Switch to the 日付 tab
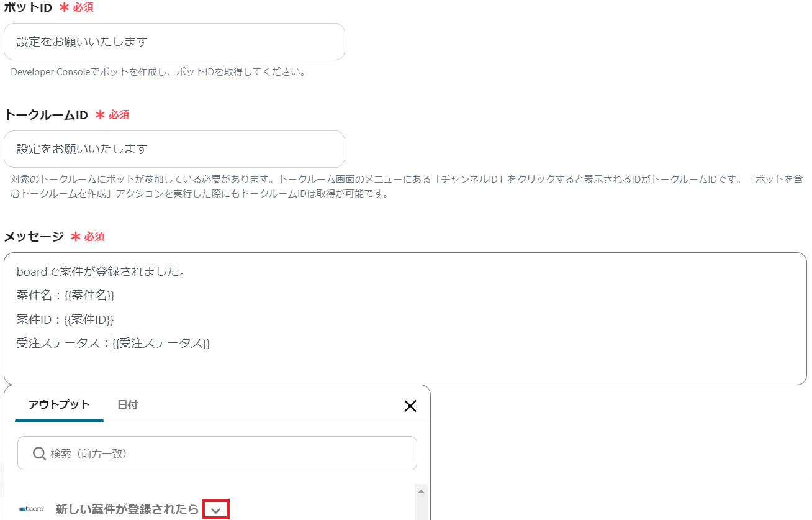The image size is (812, 520). [127, 405]
